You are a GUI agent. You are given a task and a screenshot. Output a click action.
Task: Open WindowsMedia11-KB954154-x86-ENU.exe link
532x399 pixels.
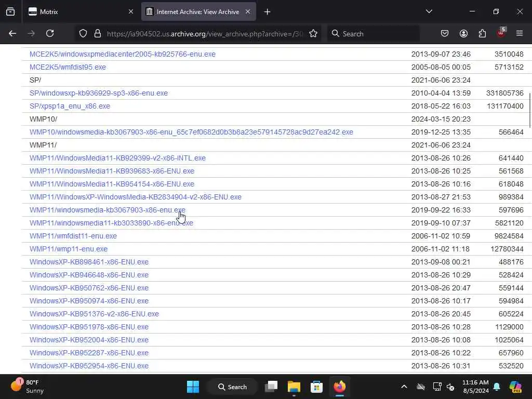pos(112,184)
